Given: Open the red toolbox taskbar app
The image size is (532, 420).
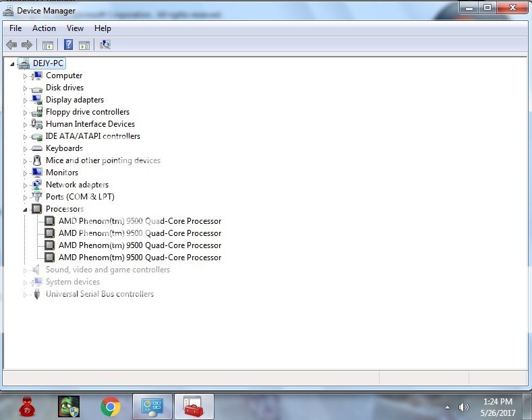Looking at the screenshot, I should point(194,407).
